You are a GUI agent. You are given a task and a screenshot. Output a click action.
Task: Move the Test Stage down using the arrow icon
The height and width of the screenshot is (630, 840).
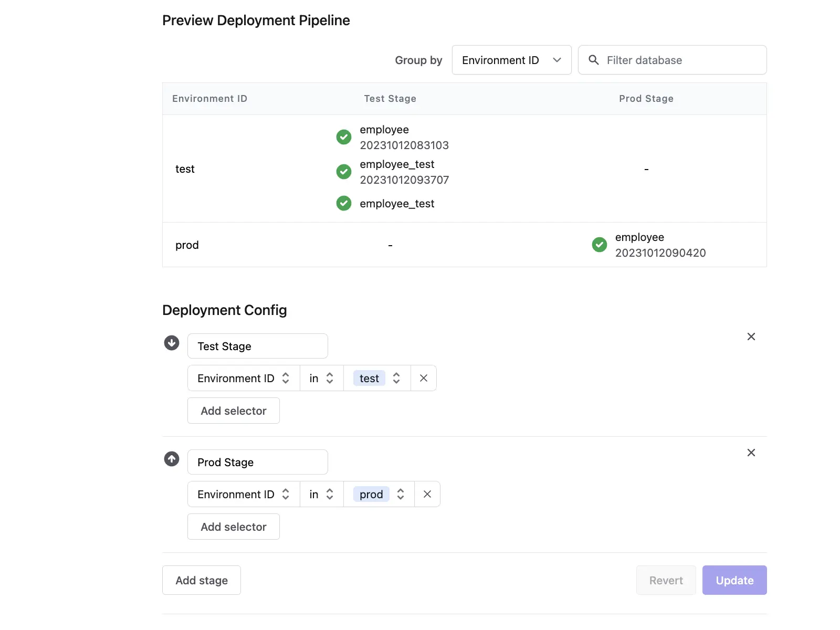pos(171,342)
